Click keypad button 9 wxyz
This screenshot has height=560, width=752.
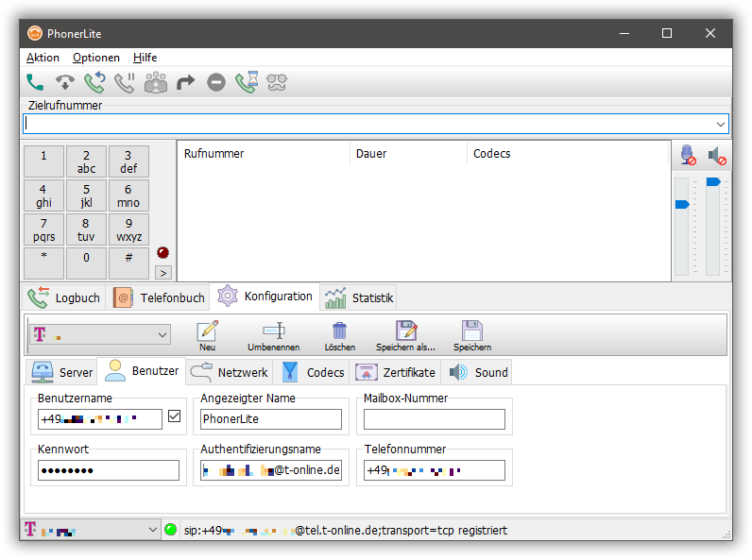click(128, 229)
